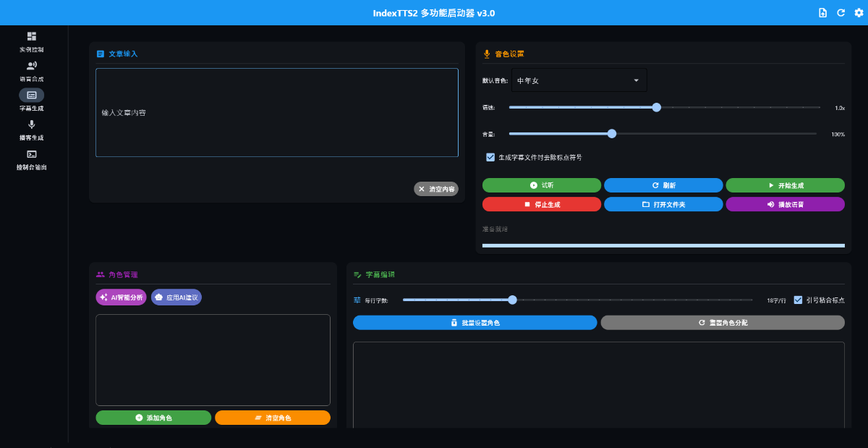The width and height of the screenshot is (868, 448).
Task: Open settings gear in the top bar
Action: tap(859, 13)
